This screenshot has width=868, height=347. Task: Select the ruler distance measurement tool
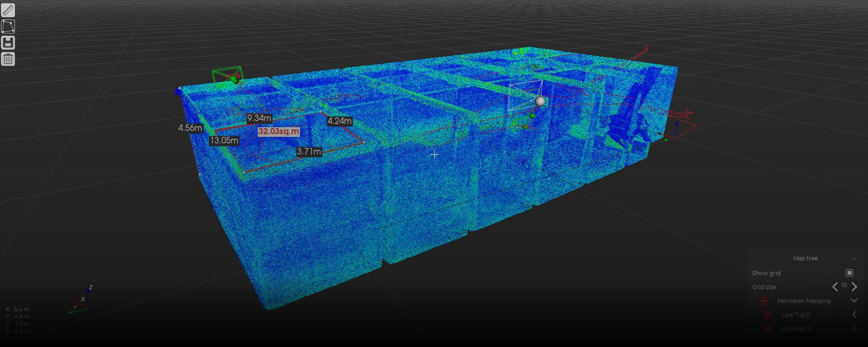(x=8, y=10)
